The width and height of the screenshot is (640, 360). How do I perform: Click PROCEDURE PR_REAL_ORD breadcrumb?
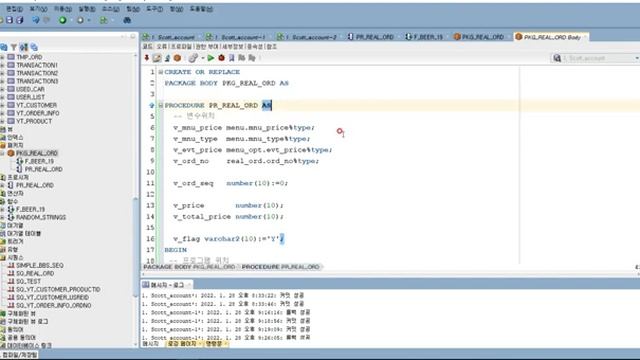click(x=280, y=267)
